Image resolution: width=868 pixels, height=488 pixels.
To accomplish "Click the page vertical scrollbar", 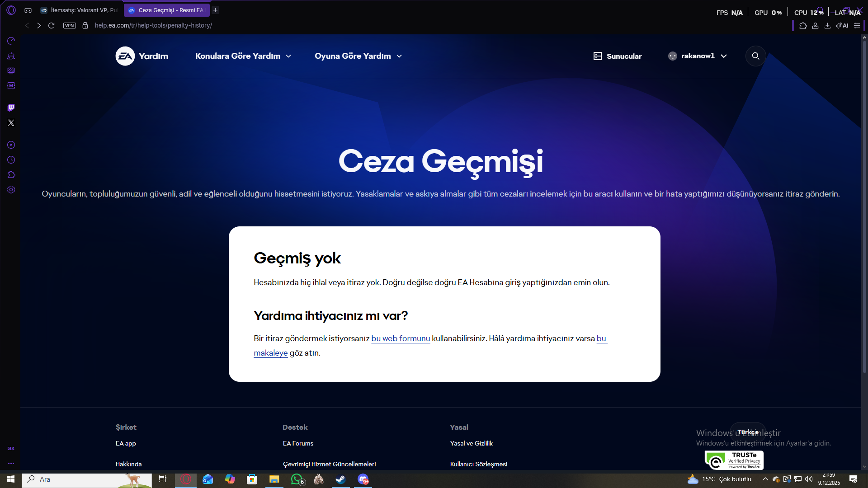I will [864, 206].
